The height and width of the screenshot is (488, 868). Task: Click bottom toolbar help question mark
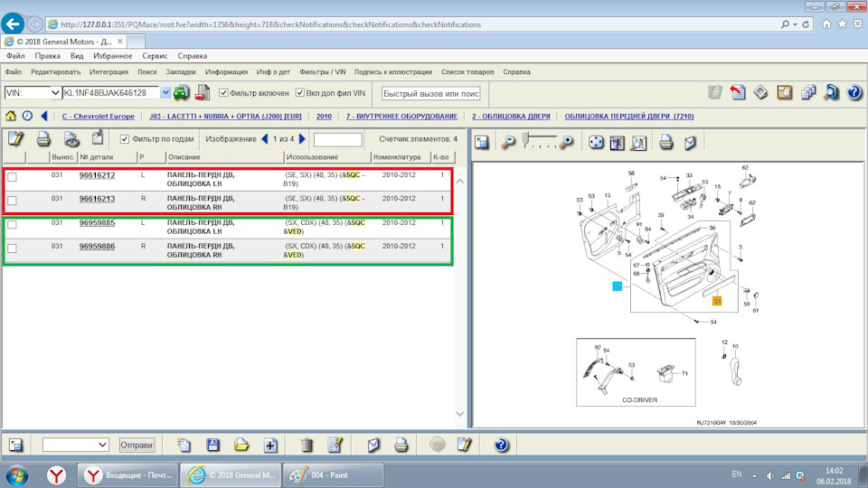click(x=501, y=445)
